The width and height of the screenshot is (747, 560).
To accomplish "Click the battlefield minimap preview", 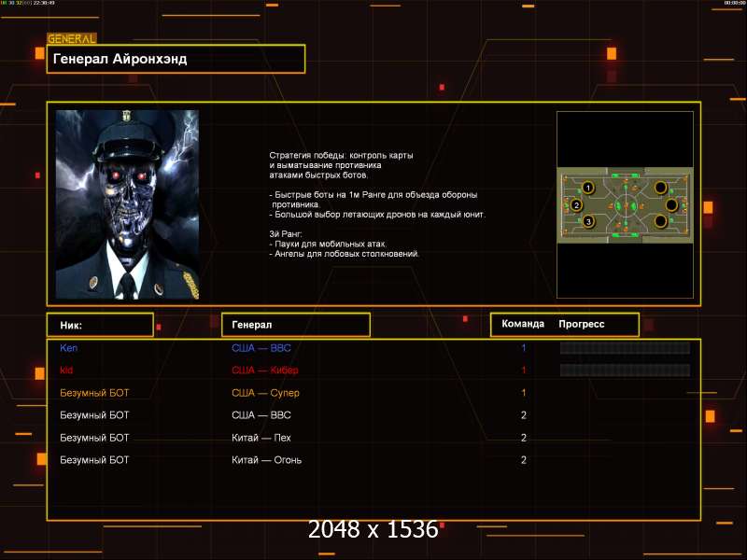I will coord(625,205).
